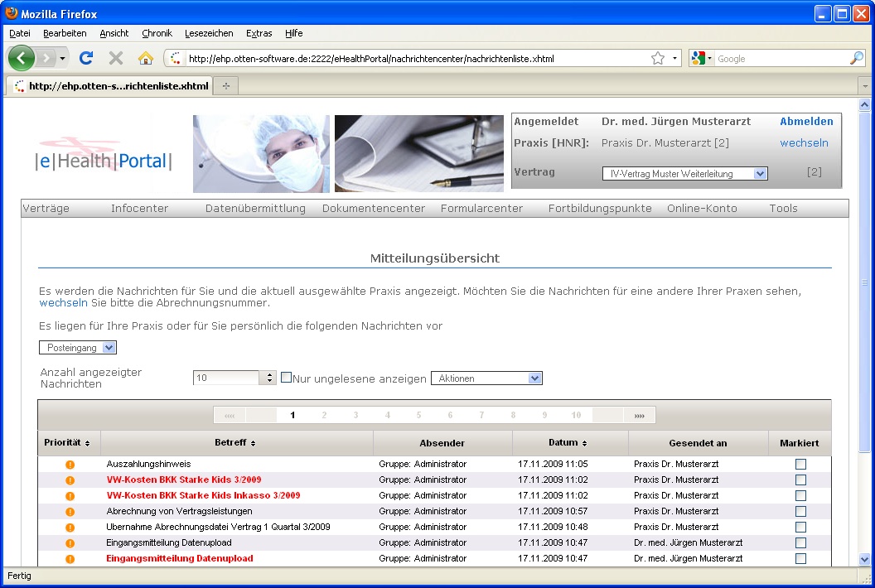Open the 'VW-Kosten BKK Starke Kids Inkasso 3/2009' message
Screen dimensions: 875x588
click(203, 495)
